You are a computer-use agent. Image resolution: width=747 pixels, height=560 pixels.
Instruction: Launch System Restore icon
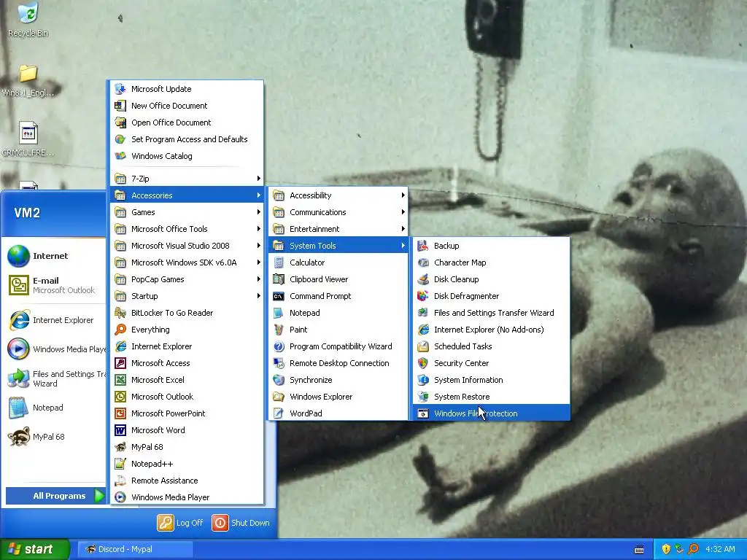point(423,396)
